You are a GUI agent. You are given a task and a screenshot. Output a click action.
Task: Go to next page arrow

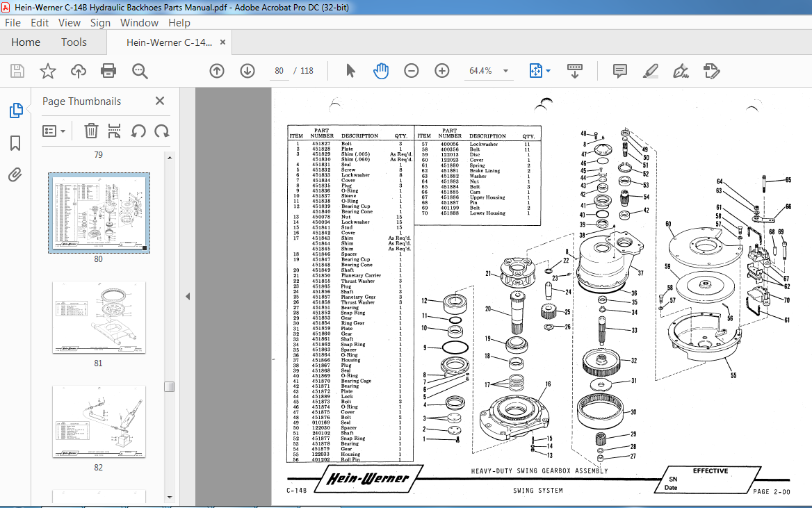247,71
